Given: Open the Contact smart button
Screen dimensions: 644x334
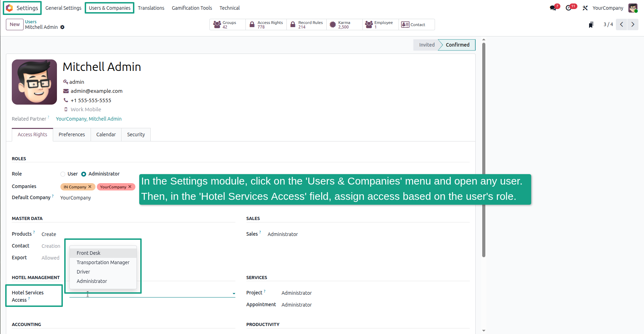Looking at the screenshot, I should (417, 25).
